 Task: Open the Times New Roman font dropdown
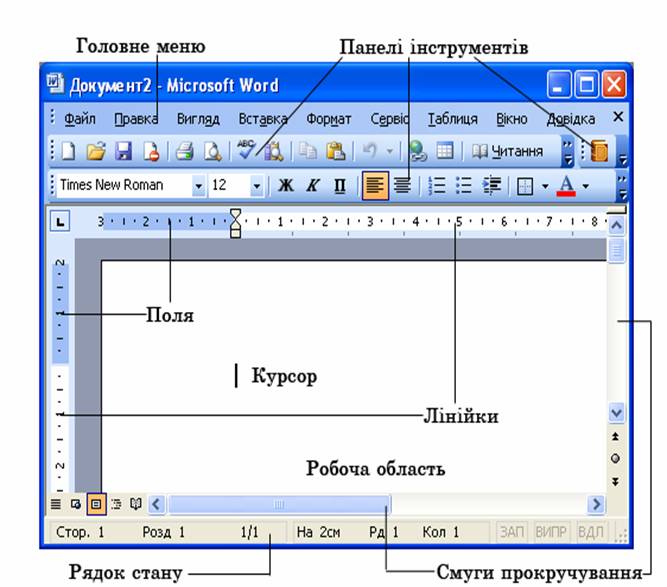coord(198,186)
